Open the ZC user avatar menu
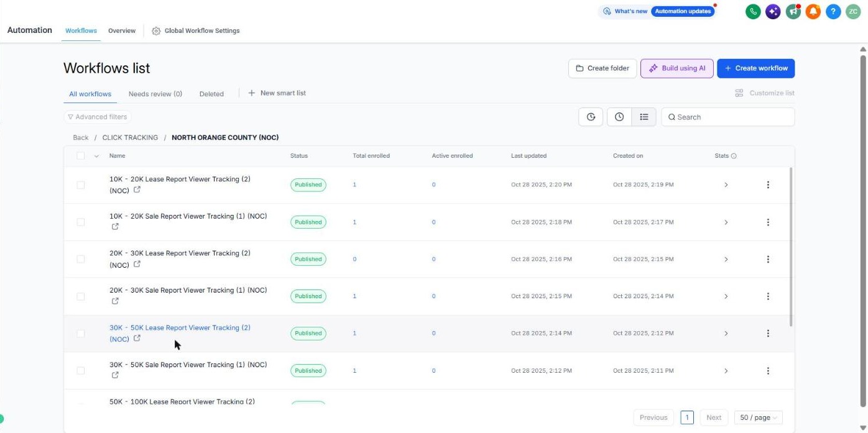Viewport: 868px width, 433px height. click(x=852, y=11)
